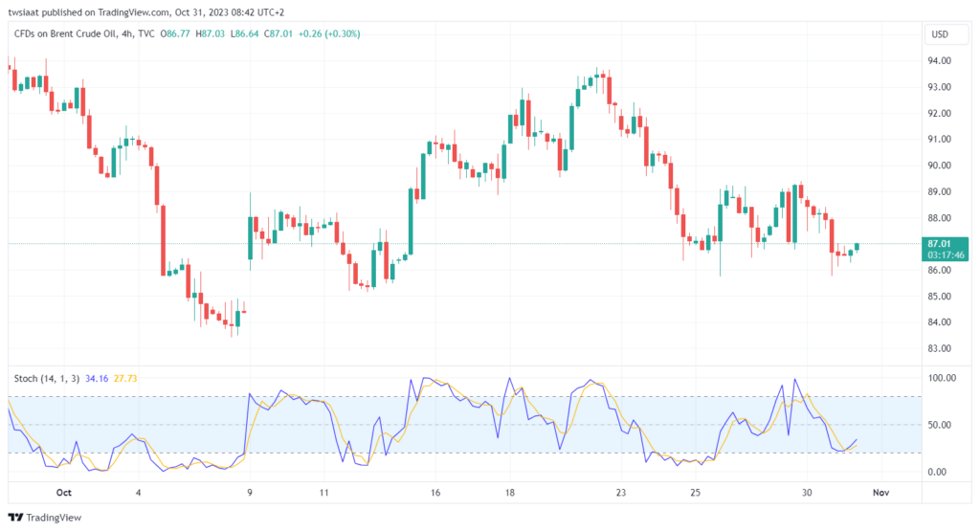980x531 pixels.
Task: Click the Stoch (14, 1, 3) indicator label
Action: pyautogui.click(x=47, y=379)
